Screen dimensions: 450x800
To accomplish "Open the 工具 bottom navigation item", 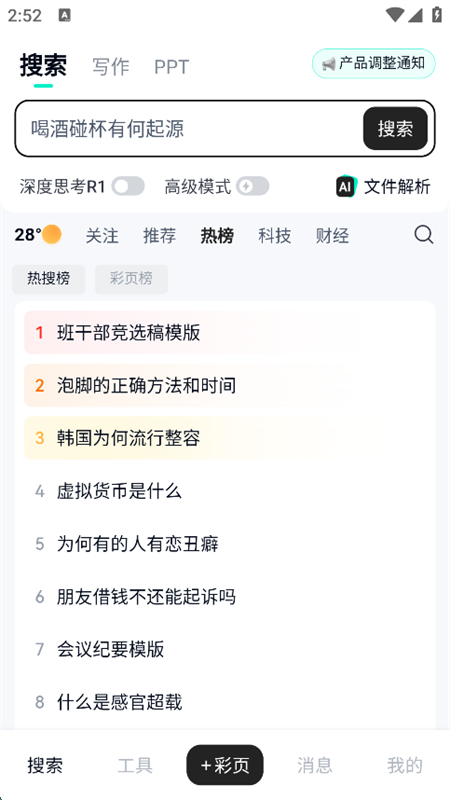I will coord(135,765).
